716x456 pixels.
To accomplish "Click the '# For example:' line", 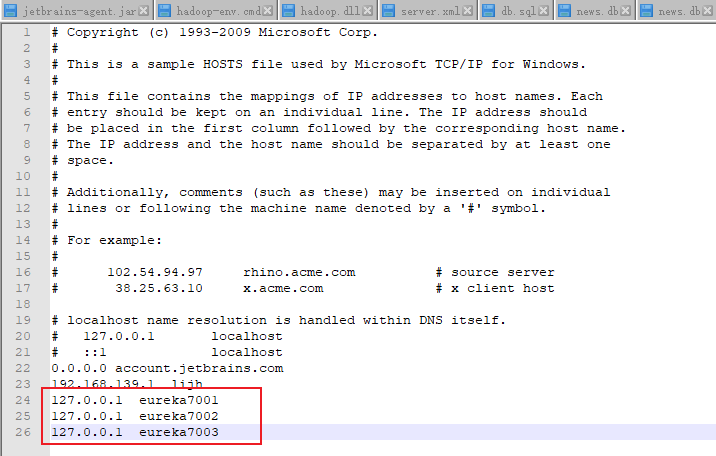I will 106,240.
